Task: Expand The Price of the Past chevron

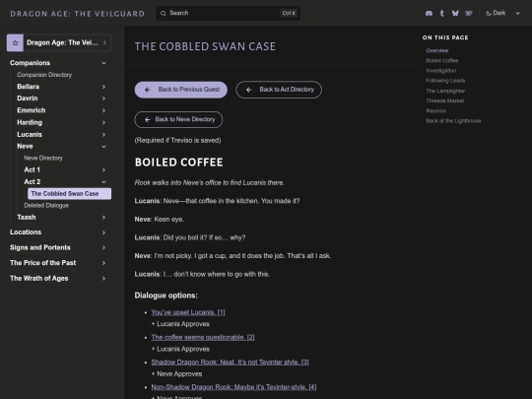Action: [103, 263]
